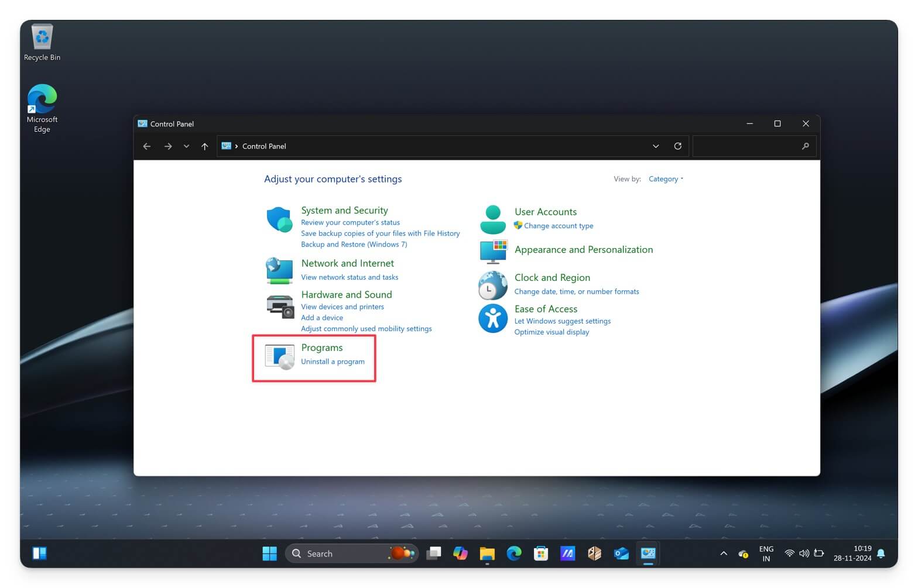The width and height of the screenshot is (918, 588).
Task: Open Adjust commonly used mobility settings
Action: click(366, 329)
